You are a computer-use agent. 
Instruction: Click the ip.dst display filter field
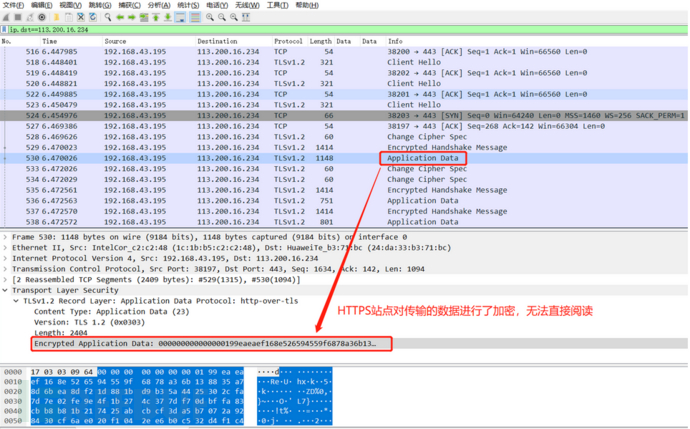[x=300, y=30]
